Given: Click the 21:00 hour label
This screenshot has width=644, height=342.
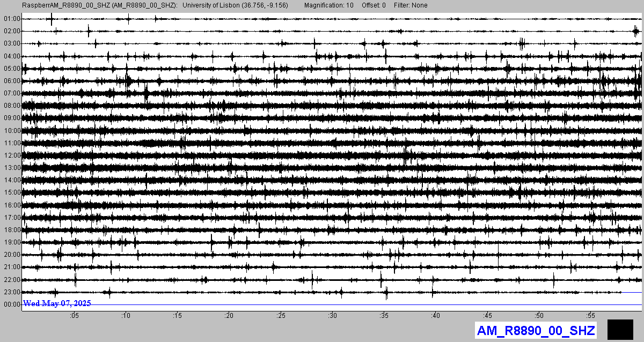Looking at the screenshot, I should click(x=12, y=267).
